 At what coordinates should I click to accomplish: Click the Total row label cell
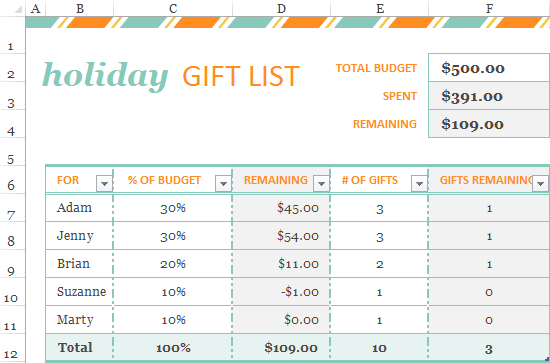click(80, 348)
